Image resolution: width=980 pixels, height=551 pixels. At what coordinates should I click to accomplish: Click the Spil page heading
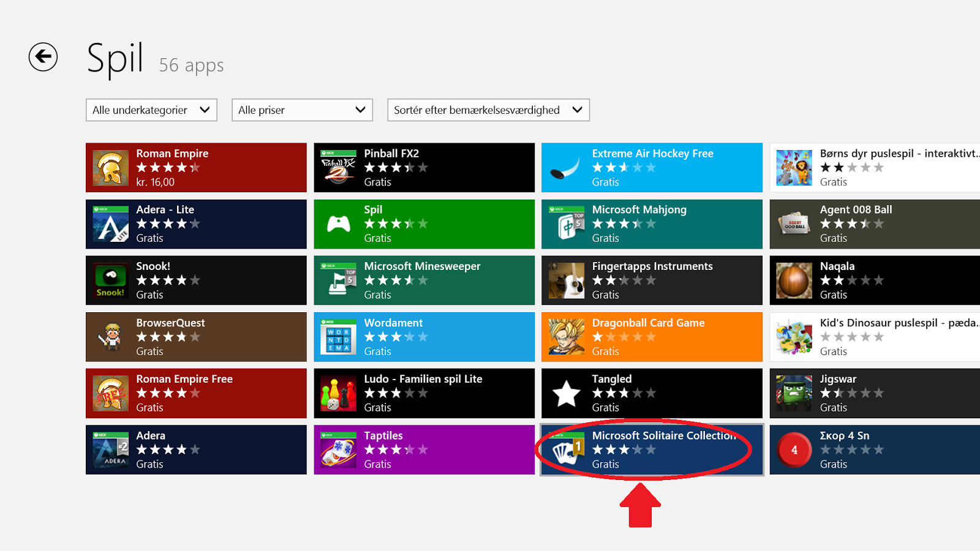(x=115, y=59)
